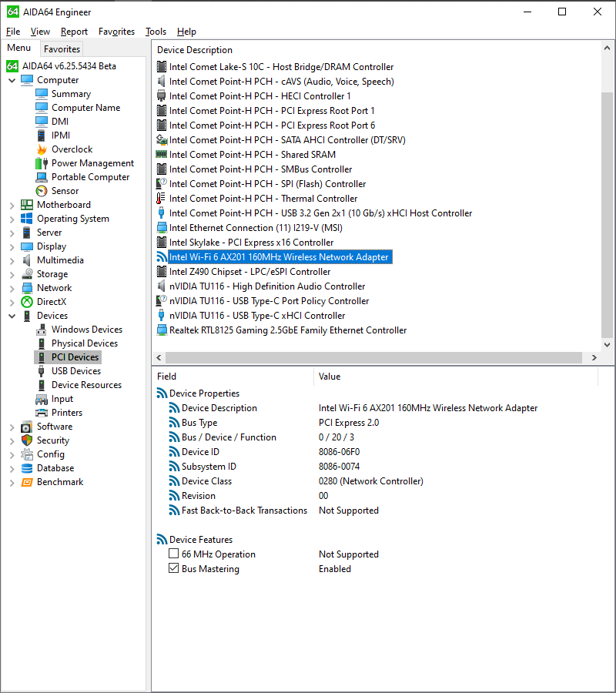Viewport: 616px width, 693px height.
Task: Click the device list scroll-down arrow
Action: [x=608, y=345]
